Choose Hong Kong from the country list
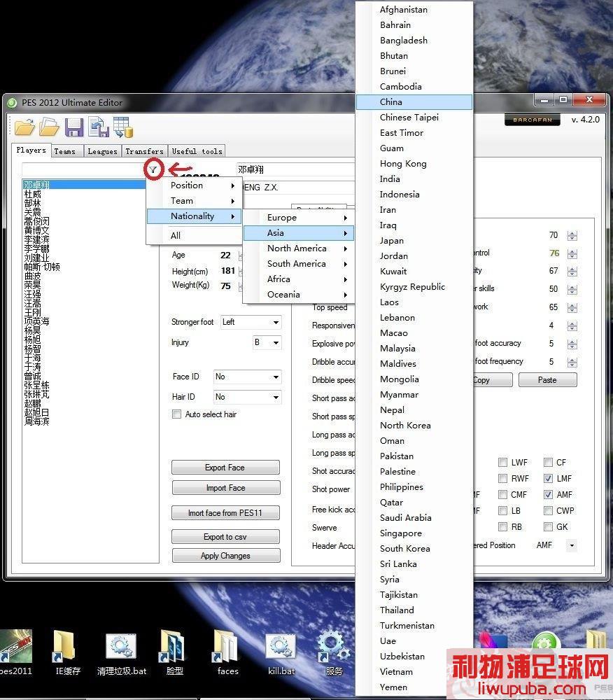Screen dimensions: 613x700 [414, 163]
